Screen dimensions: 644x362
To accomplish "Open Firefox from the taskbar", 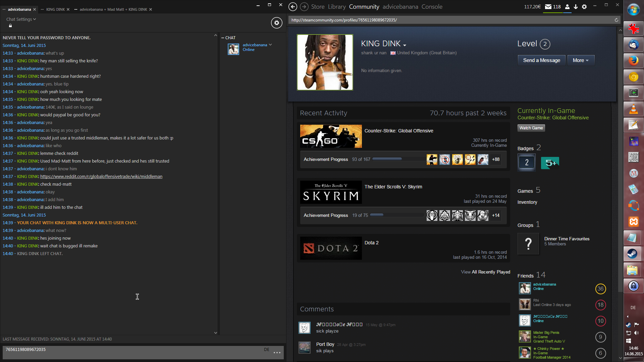I will tap(633, 61).
